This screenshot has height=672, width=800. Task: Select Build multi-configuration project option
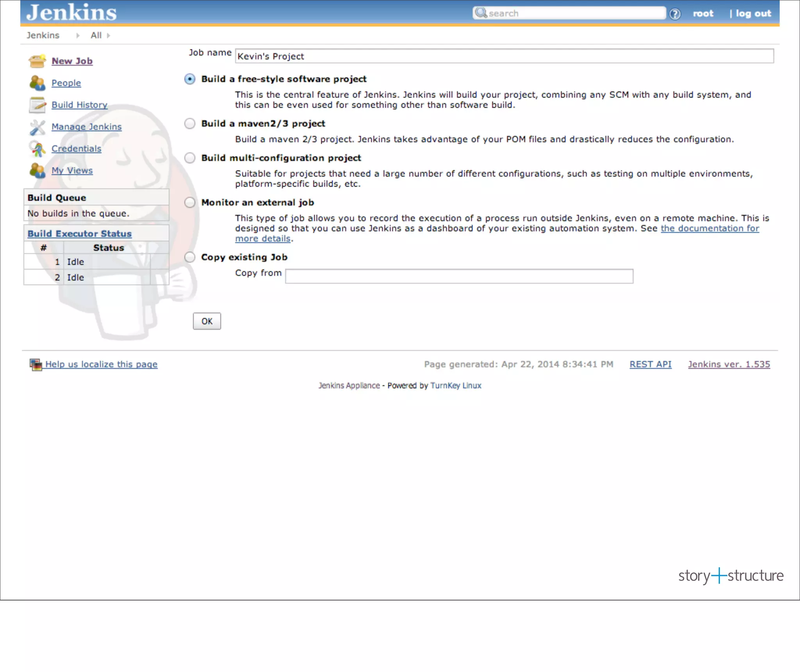click(x=190, y=158)
